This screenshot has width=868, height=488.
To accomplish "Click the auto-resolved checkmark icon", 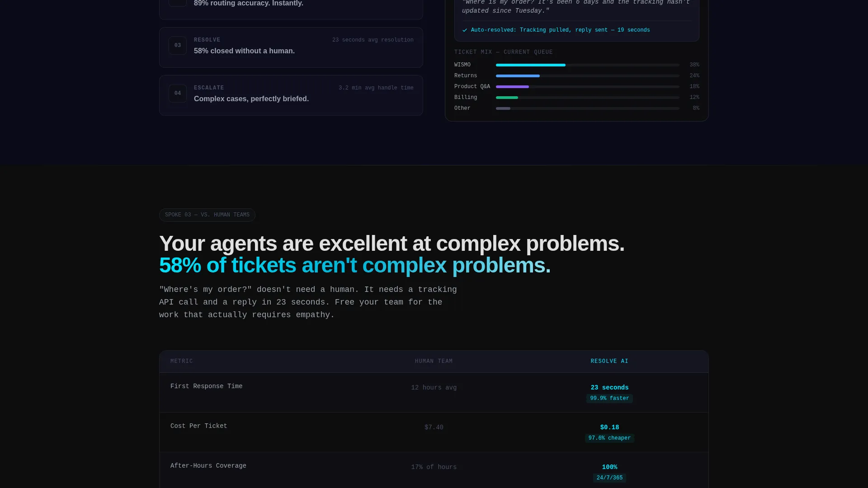I will [465, 30].
